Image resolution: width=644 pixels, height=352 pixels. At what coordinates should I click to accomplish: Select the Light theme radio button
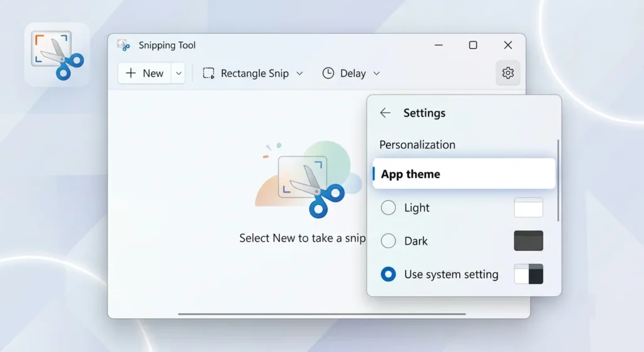tap(388, 208)
